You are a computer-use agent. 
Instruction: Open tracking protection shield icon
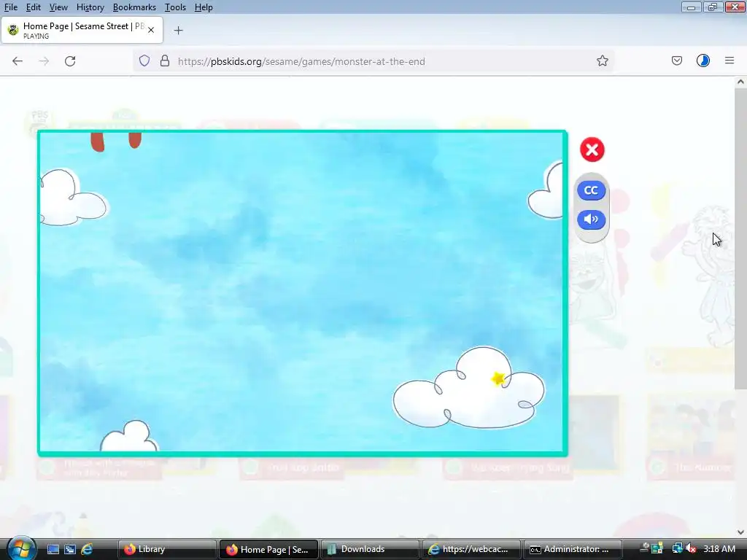(144, 61)
